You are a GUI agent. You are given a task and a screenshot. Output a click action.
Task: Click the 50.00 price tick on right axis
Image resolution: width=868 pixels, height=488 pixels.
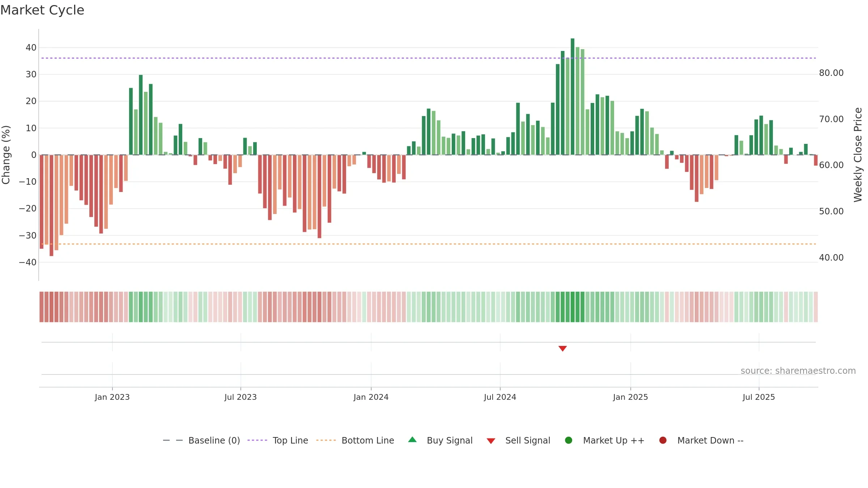tap(831, 211)
